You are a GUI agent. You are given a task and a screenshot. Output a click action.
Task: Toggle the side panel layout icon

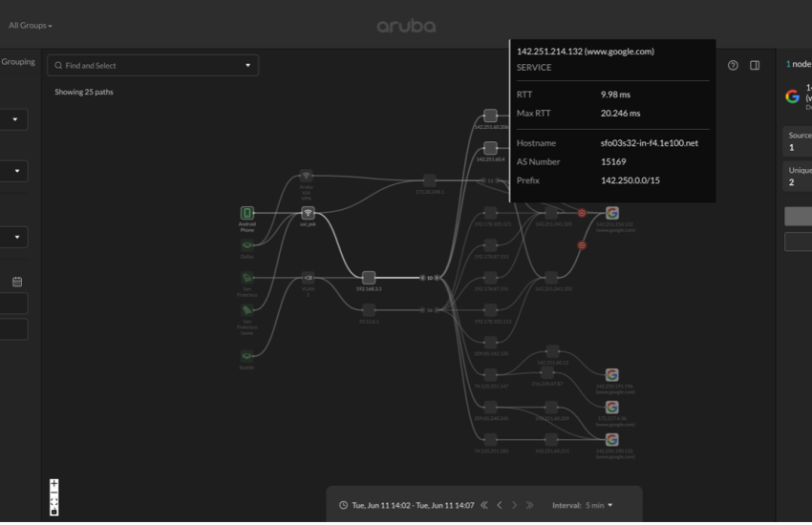pyautogui.click(x=755, y=66)
